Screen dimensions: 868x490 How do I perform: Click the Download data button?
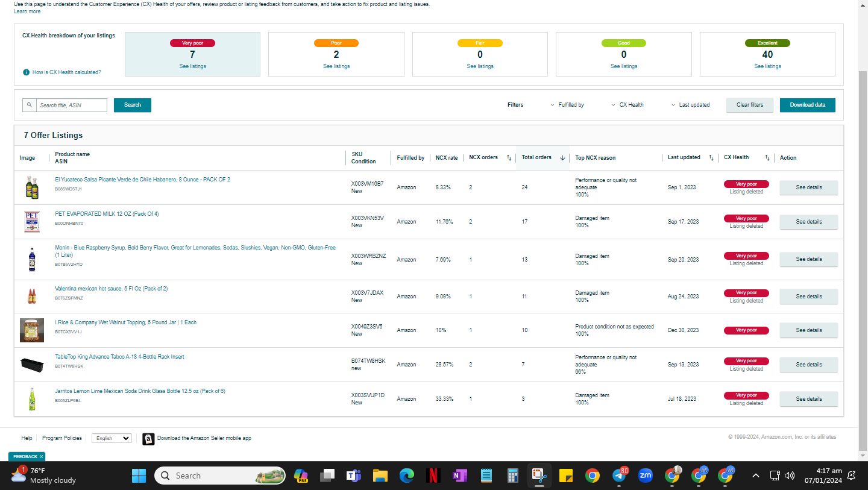click(x=808, y=105)
